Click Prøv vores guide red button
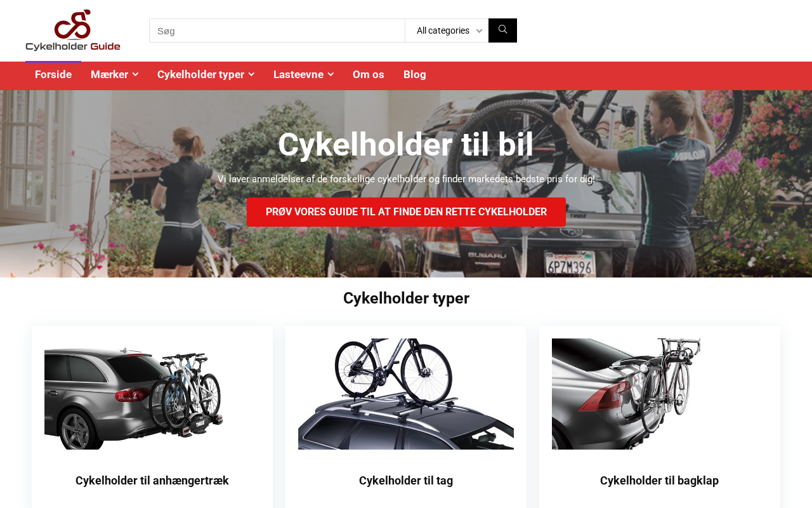 click(406, 212)
